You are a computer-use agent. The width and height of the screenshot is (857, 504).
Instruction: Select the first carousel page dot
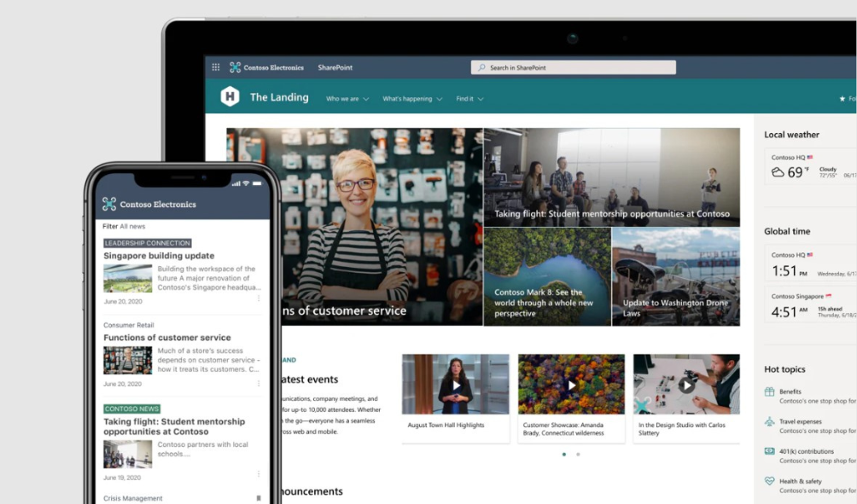[x=564, y=455]
